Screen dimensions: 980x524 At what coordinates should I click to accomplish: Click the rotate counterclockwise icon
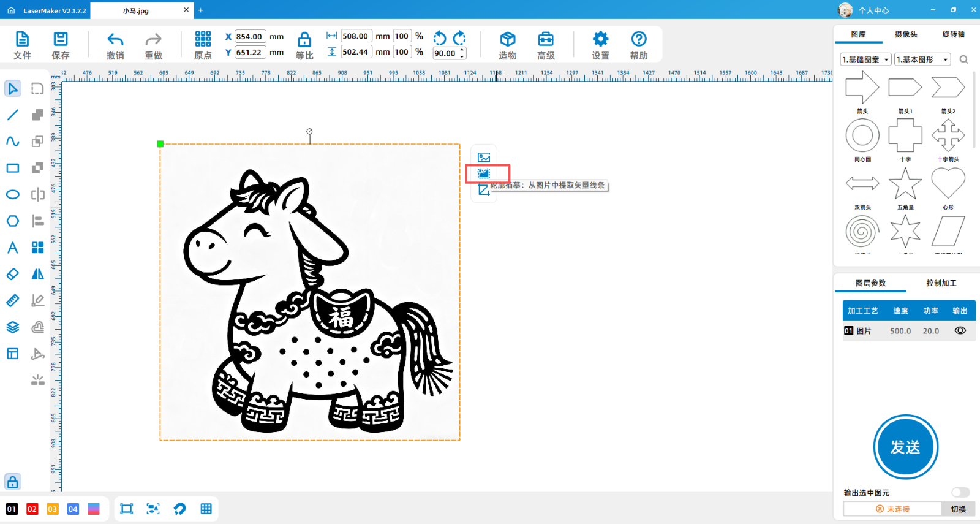click(x=440, y=38)
